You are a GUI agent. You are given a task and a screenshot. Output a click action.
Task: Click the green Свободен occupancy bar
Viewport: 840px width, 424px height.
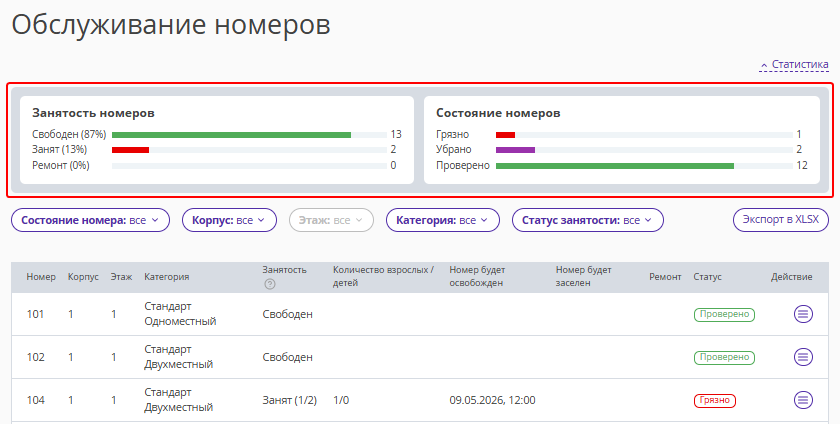pyautogui.click(x=231, y=135)
